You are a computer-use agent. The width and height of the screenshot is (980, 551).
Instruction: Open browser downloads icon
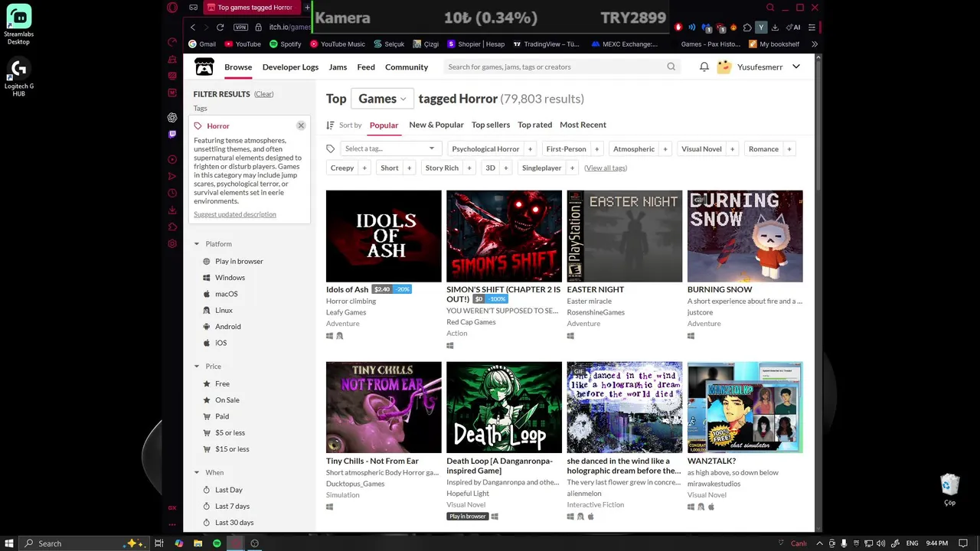774,27
